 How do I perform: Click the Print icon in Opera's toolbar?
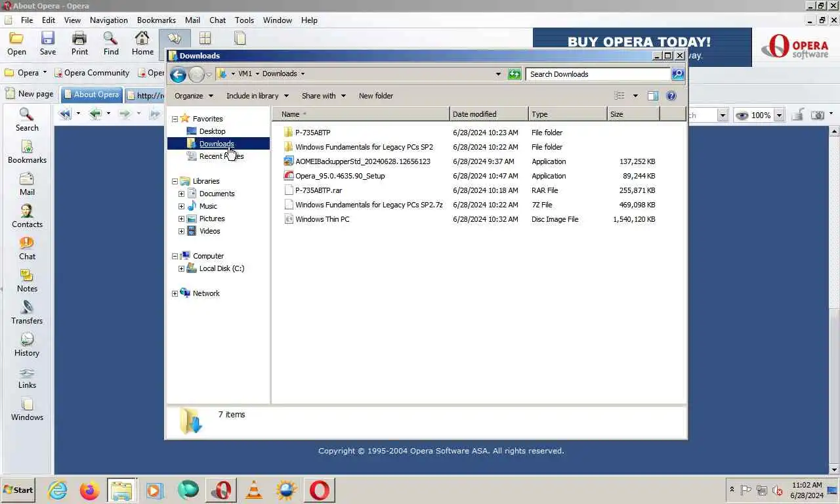click(79, 43)
